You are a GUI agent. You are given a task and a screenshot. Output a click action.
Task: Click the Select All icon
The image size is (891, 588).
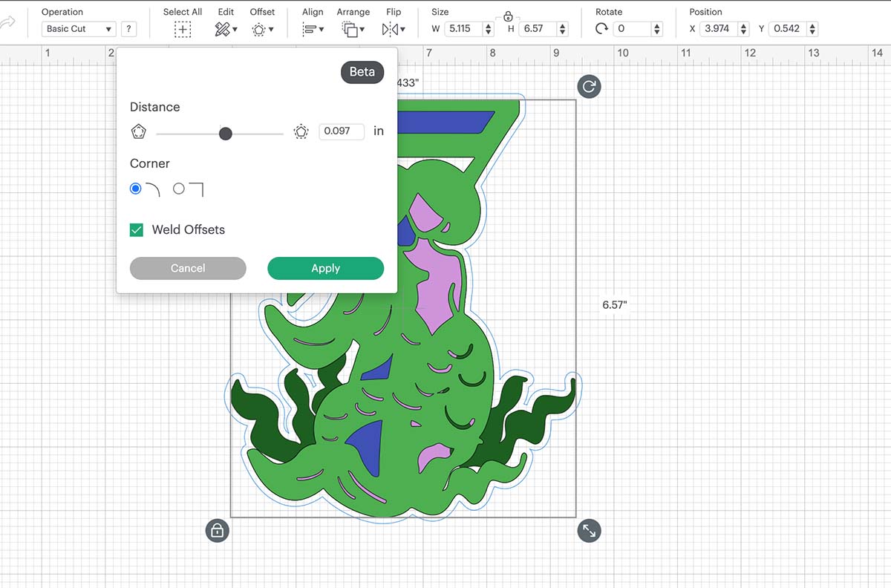point(182,30)
